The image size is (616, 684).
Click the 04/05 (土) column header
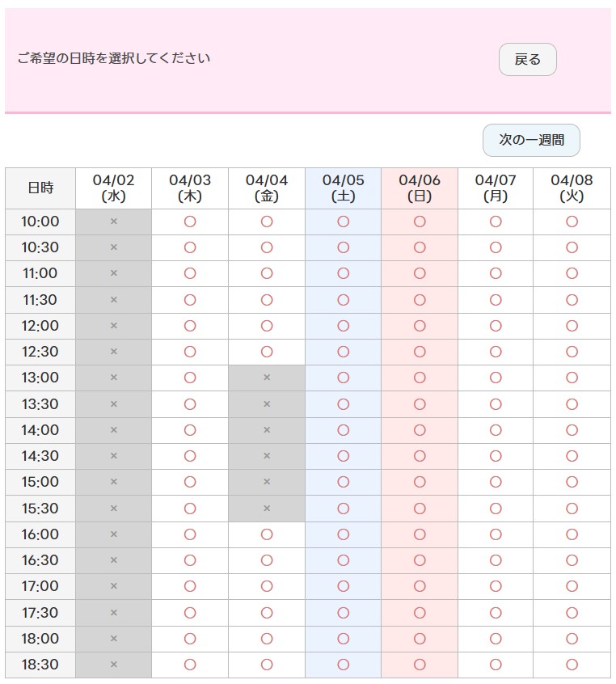pos(344,188)
